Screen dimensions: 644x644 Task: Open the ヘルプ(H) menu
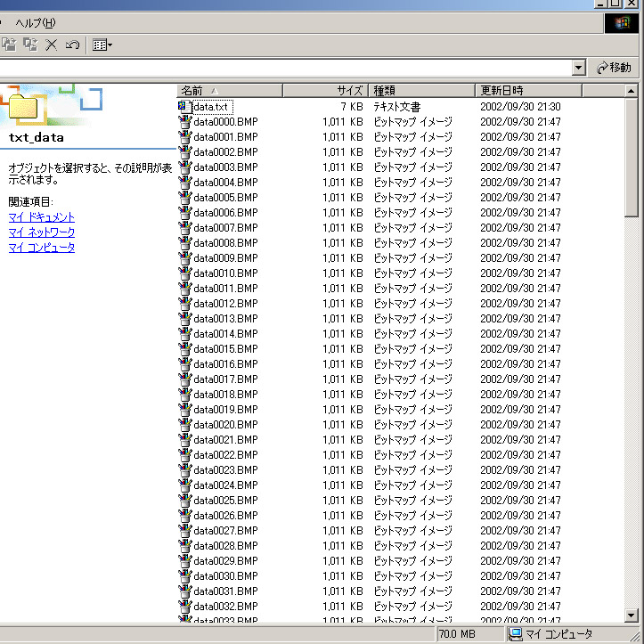pyautogui.click(x=36, y=23)
